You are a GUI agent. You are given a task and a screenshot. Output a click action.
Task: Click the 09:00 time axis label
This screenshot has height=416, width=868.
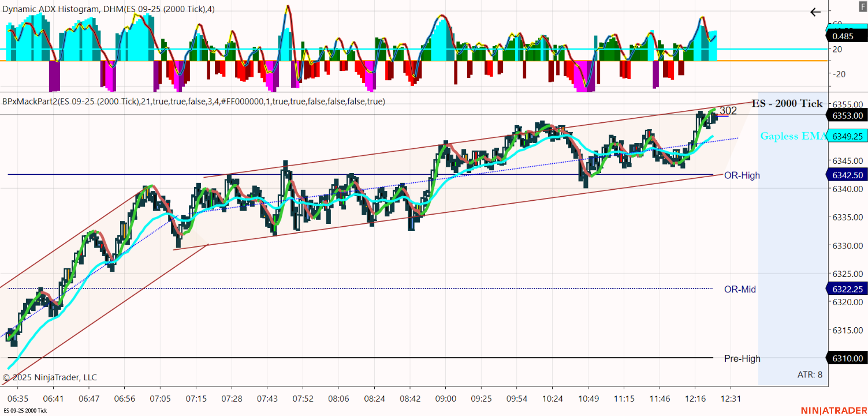point(445,399)
